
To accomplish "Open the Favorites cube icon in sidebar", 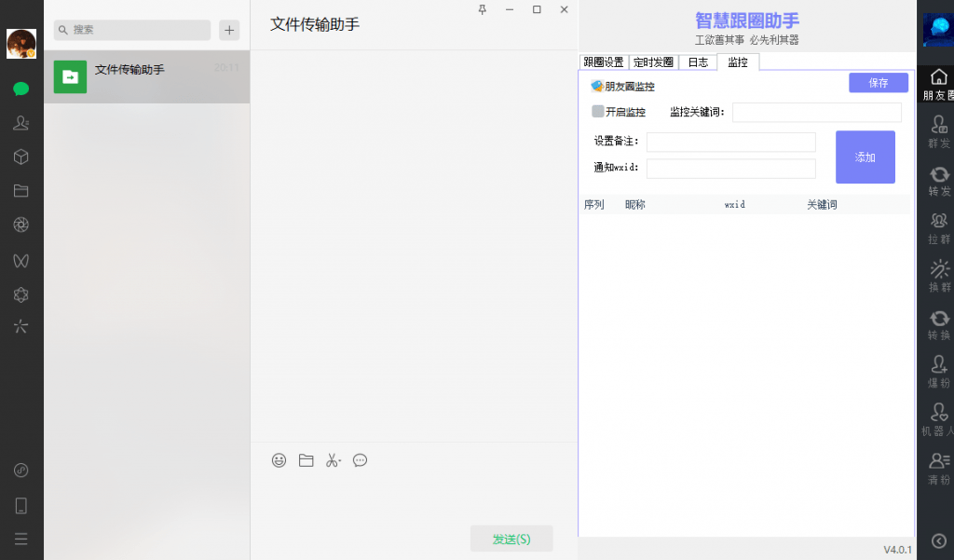I will pos(21,157).
